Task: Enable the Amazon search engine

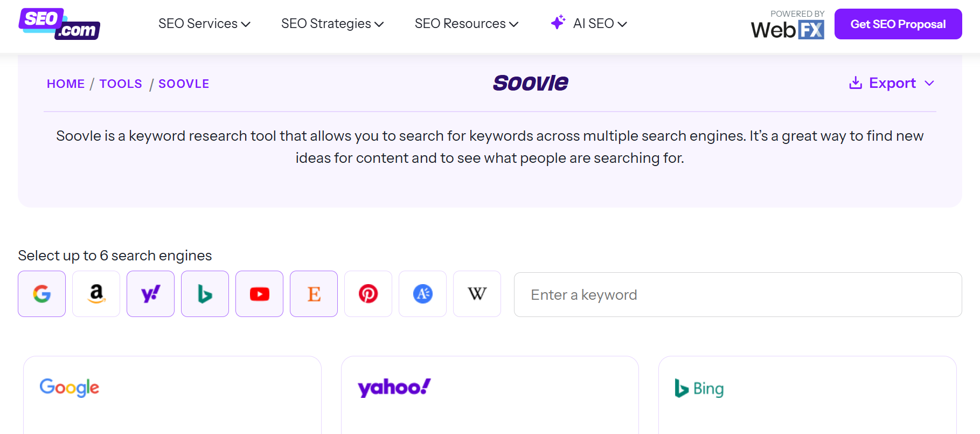Action: click(x=96, y=294)
